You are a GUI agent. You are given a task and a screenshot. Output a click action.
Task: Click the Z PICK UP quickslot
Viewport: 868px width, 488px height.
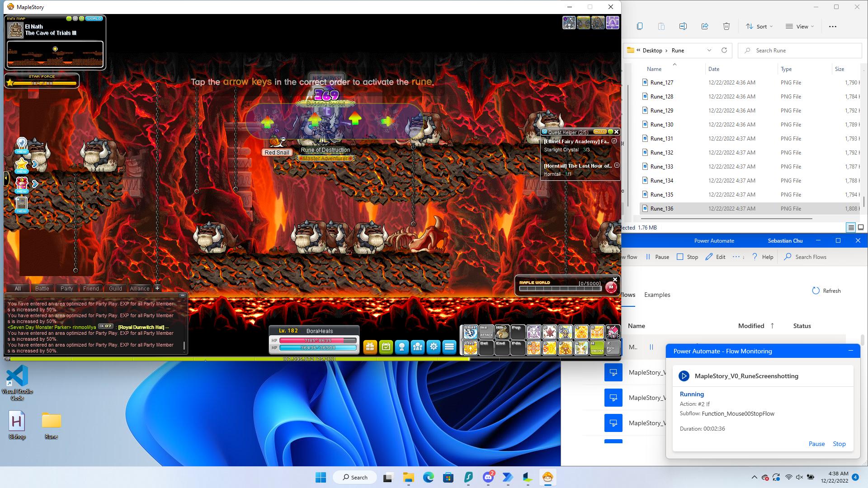click(613, 347)
